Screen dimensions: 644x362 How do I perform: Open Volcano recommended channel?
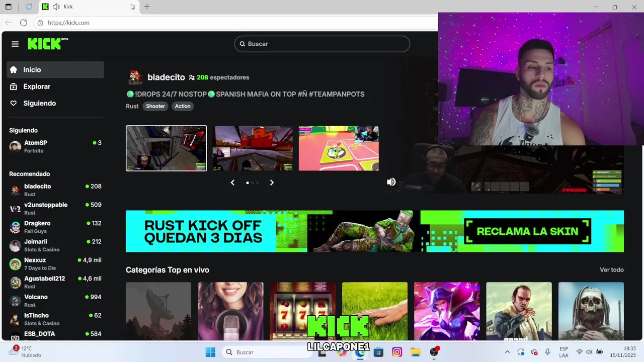tap(55, 301)
